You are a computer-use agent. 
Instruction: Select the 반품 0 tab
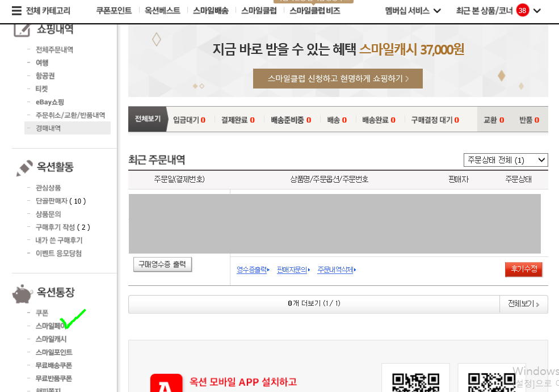pyautogui.click(x=529, y=120)
